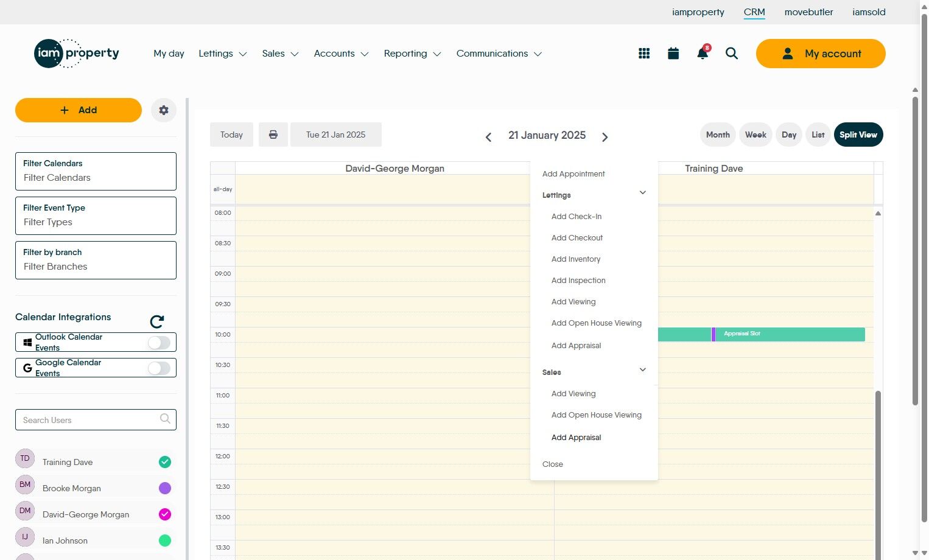Uncheck Training Dave calendar checkmark
This screenshot has width=929, height=560.
pyautogui.click(x=165, y=462)
